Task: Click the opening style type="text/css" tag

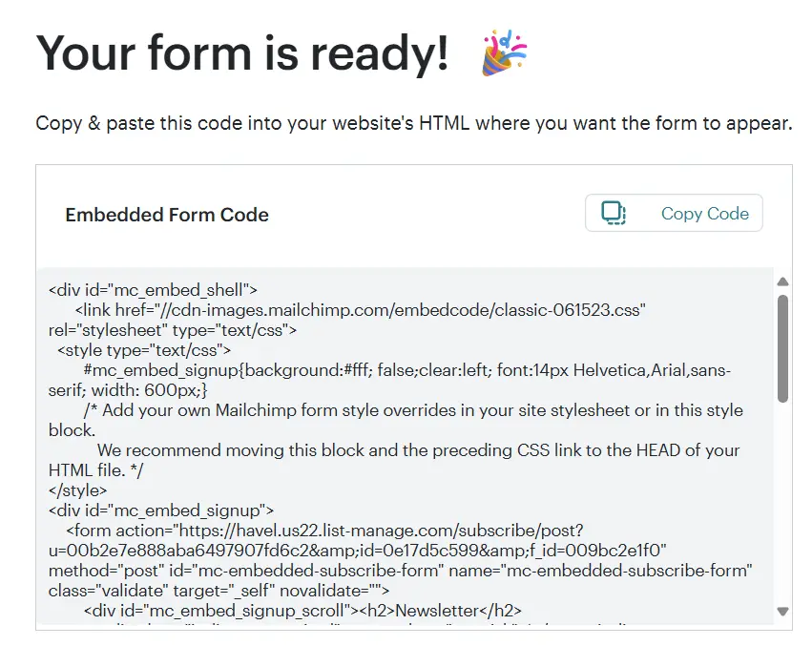Action: click(144, 350)
